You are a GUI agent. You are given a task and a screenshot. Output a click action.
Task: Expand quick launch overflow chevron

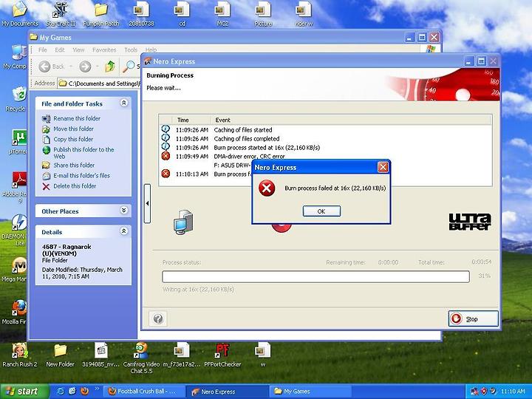click(x=97, y=389)
